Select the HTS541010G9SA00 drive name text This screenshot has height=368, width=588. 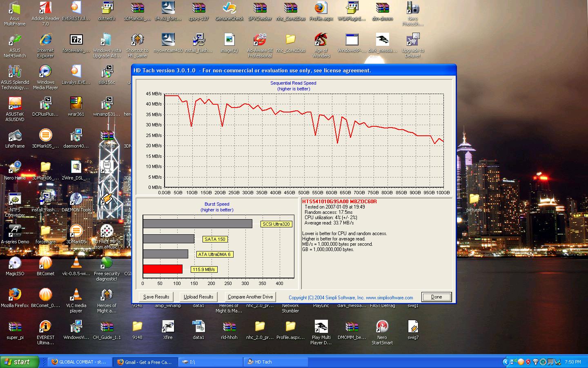tap(339, 202)
